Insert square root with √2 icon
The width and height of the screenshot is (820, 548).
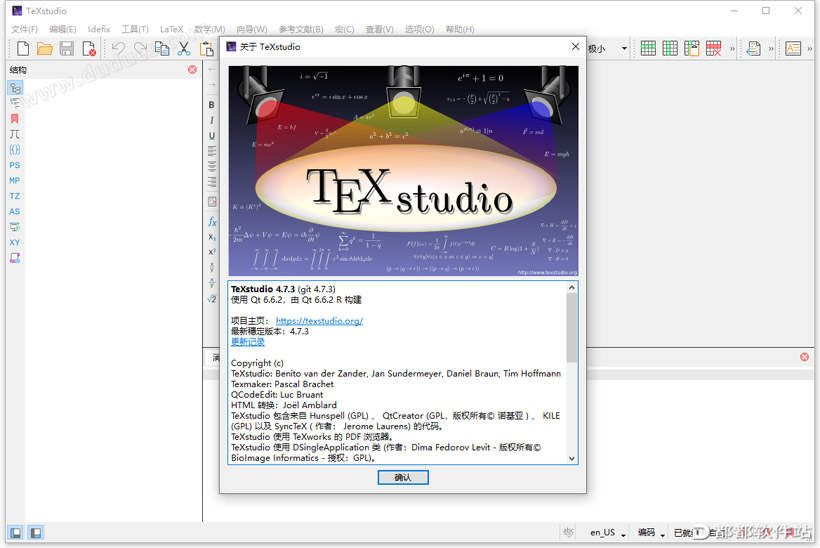212,299
